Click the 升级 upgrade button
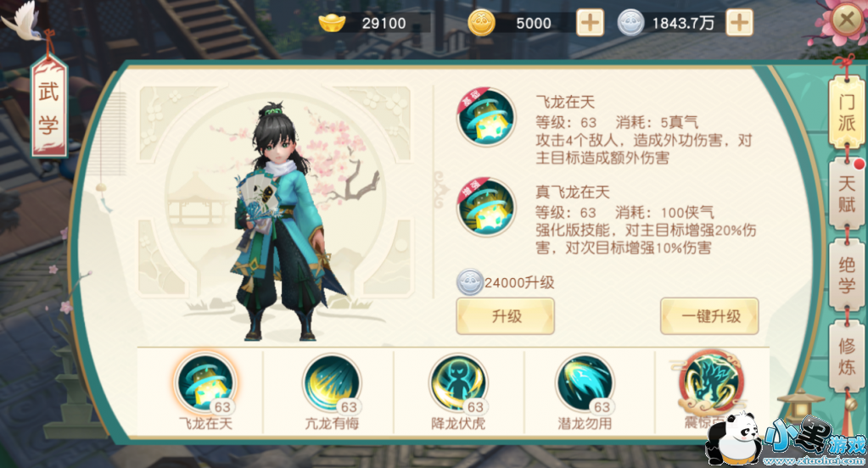 [506, 316]
